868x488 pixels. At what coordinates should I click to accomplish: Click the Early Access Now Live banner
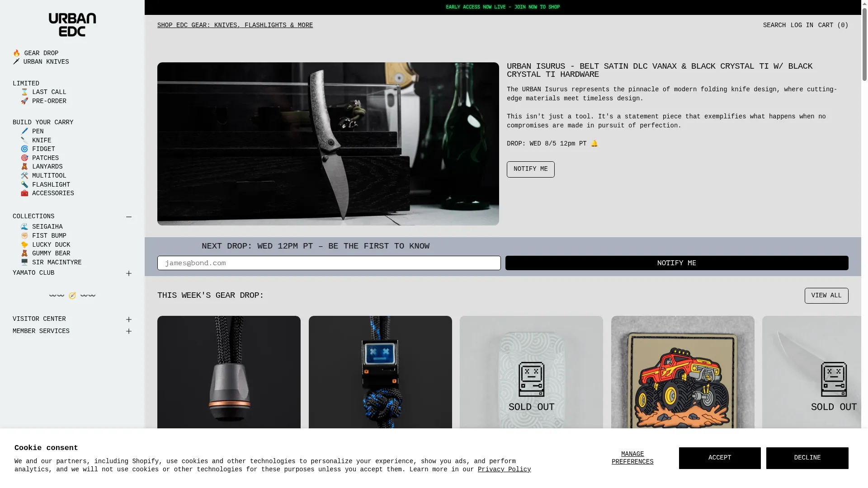(503, 7)
